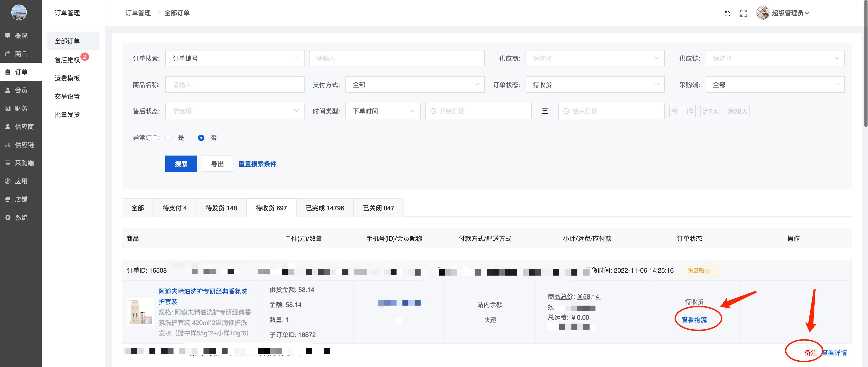The height and width of the screenshot is (367, 868).
Task: Switch to the 已完成 14796 tab
Action: point(325,208)
